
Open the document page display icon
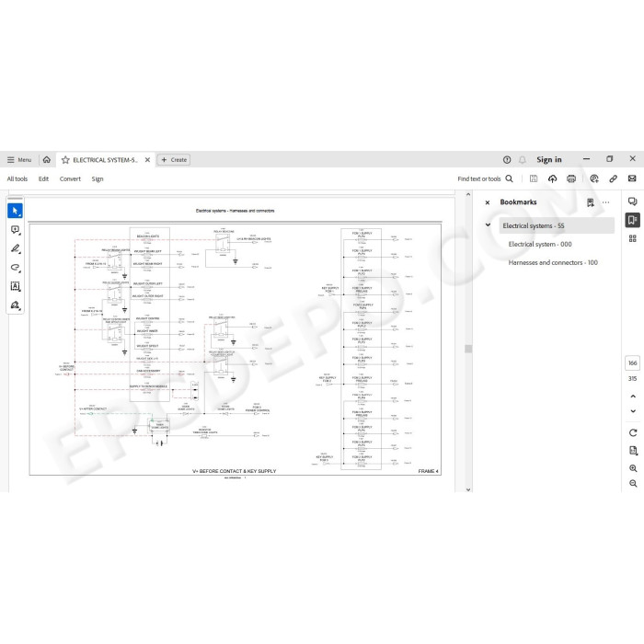click(x=633, y=451)
